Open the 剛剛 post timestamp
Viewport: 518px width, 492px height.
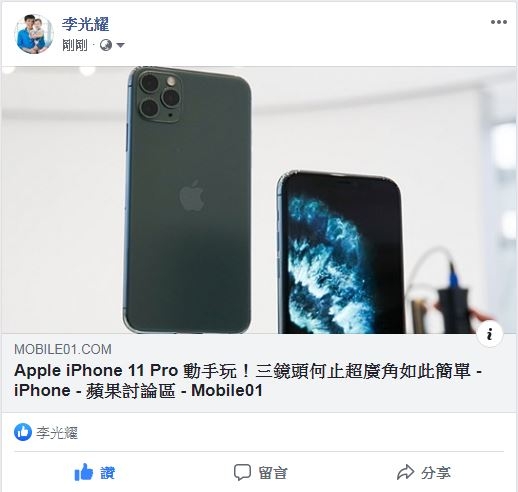click(x=74, y=45)
